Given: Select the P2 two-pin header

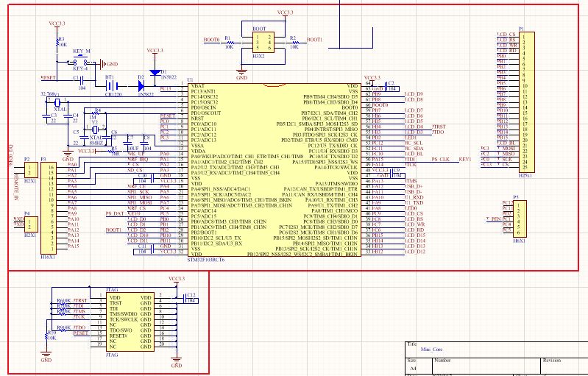Looking at the screenshot, I should (x=31, y=170).
